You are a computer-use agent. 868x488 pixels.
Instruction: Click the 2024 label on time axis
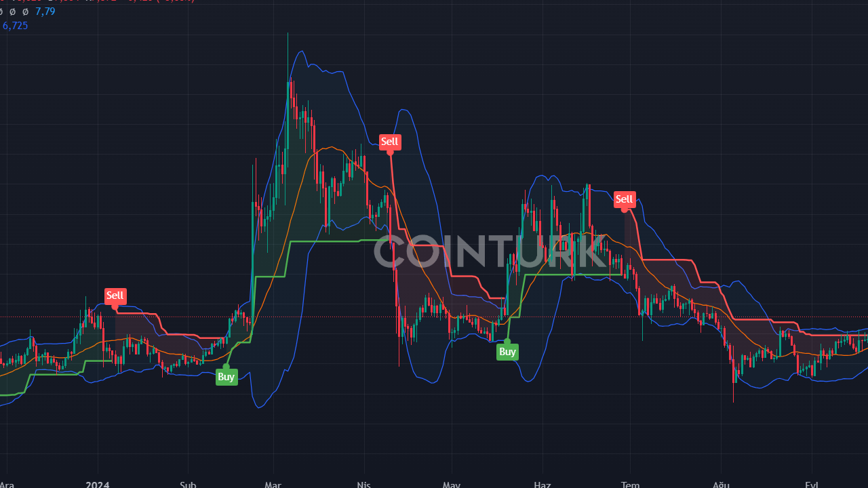point(98,484)
